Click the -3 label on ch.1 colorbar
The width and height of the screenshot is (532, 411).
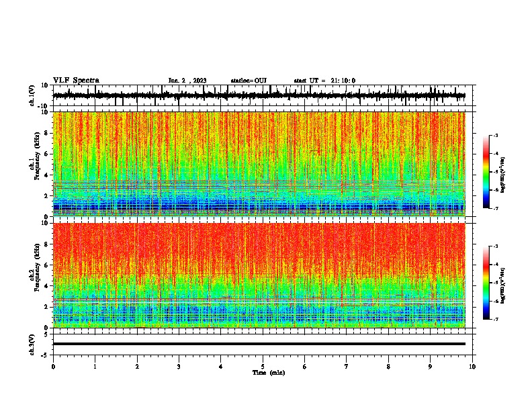point(496,136)
